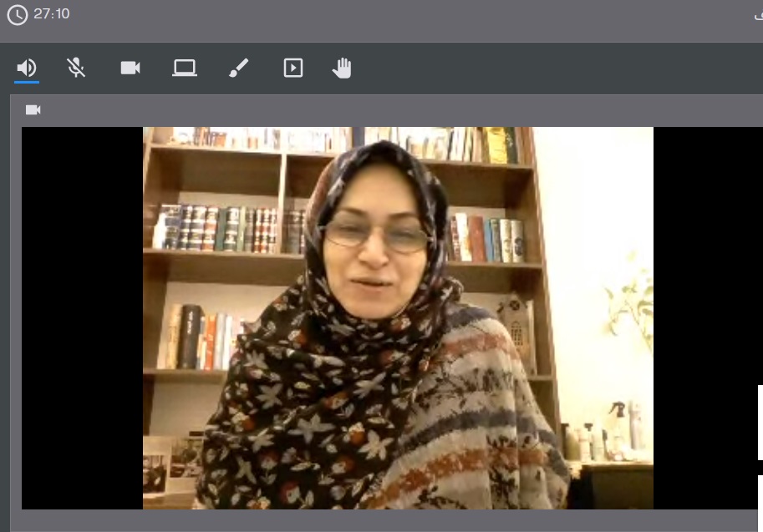Click the gray strip below the video

point(384,519)
